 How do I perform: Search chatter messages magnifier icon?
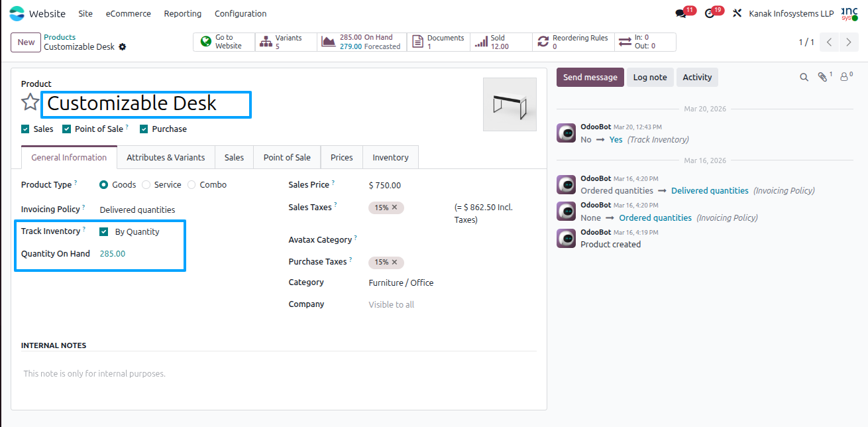(x=804, y=77)
